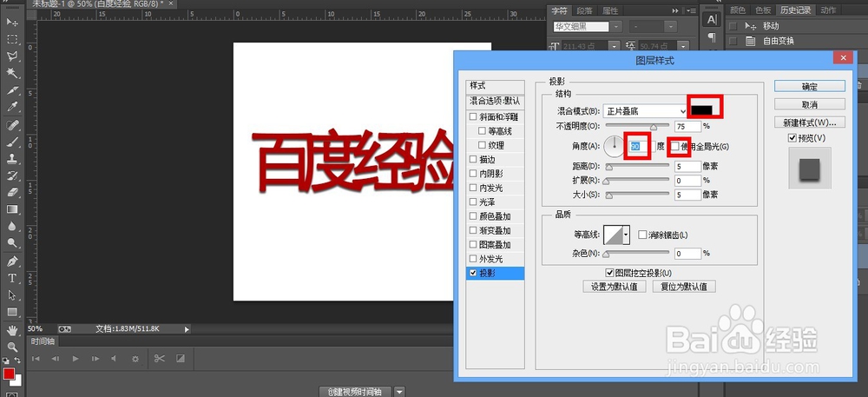Select the Clone Stamp tool
This screenshot has height=397, width=868.
(12, 159)
